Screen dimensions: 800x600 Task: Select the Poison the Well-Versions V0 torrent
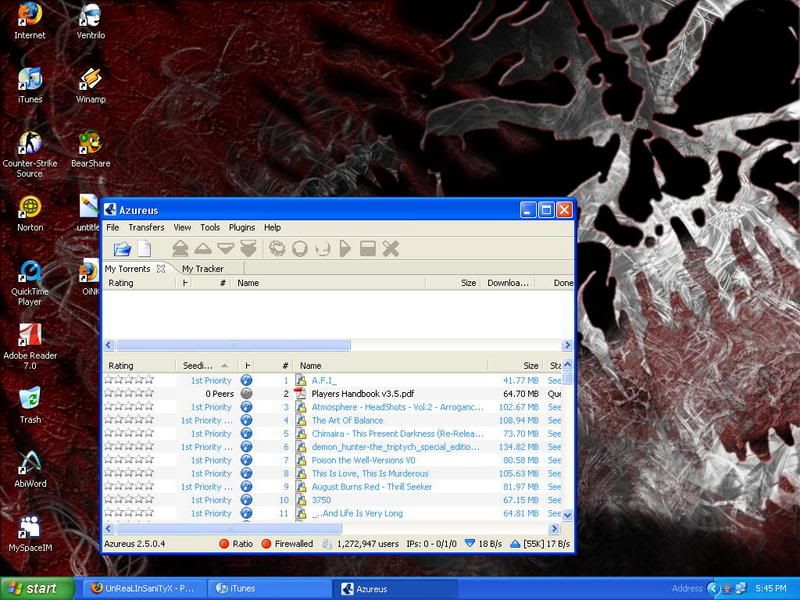[x=333, y=460]
